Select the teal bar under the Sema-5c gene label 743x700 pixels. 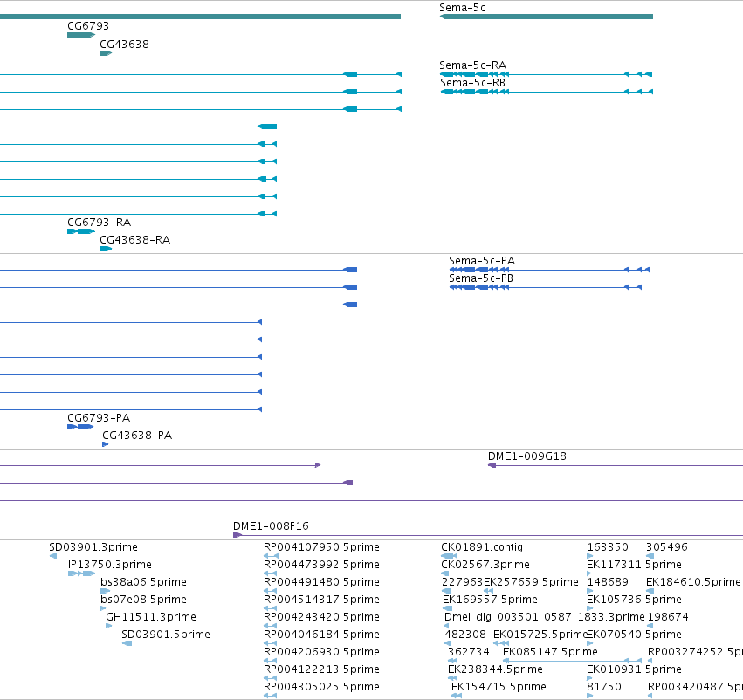tap(547, 17)
